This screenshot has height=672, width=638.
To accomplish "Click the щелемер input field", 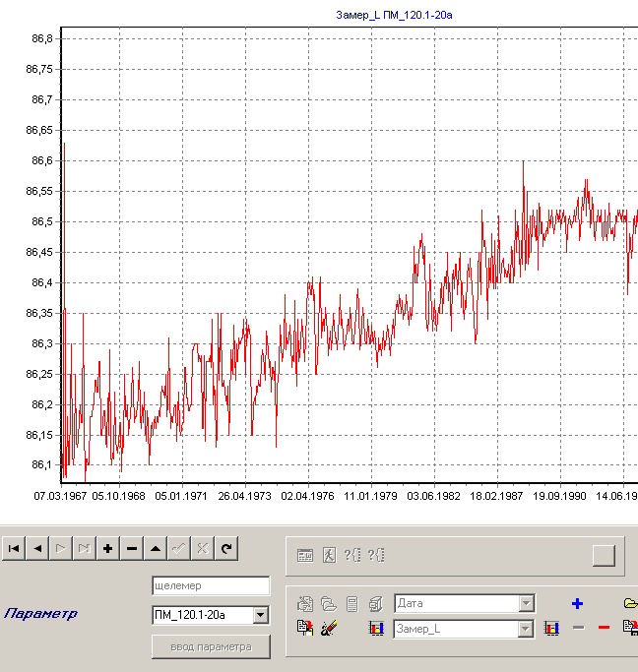I will pyautogui.click(x=211, y=585).
